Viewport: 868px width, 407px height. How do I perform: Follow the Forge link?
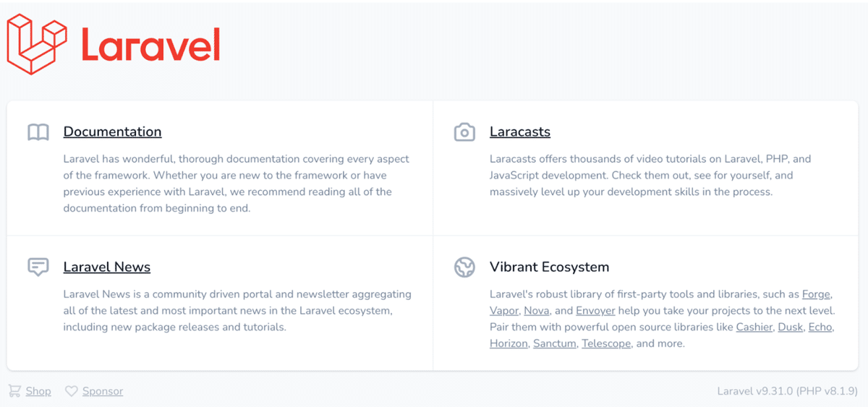(x=817, y=294)
